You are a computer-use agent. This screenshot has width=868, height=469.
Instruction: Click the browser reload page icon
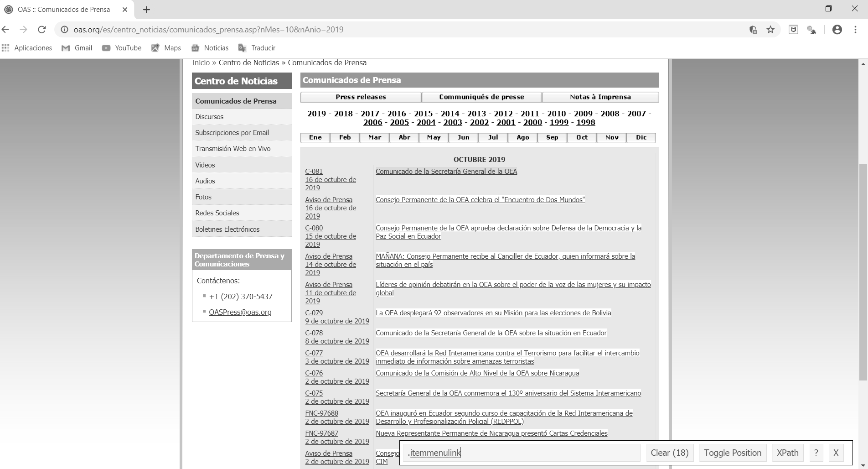click(41, 30)
